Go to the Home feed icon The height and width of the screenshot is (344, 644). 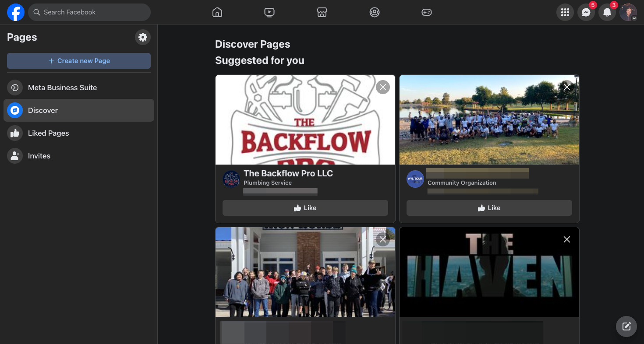(217, 12)
